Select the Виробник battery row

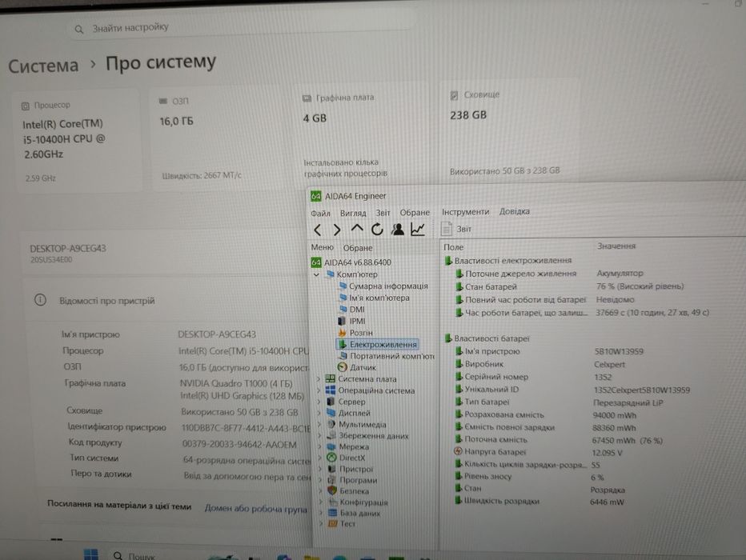coord(539,364)
